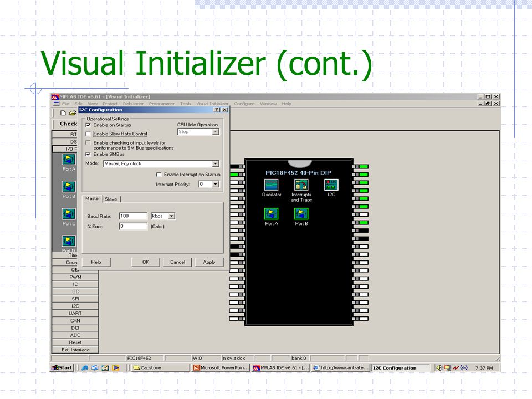Toggle checking of input levels for SM Bus

(x=88, y=143)
